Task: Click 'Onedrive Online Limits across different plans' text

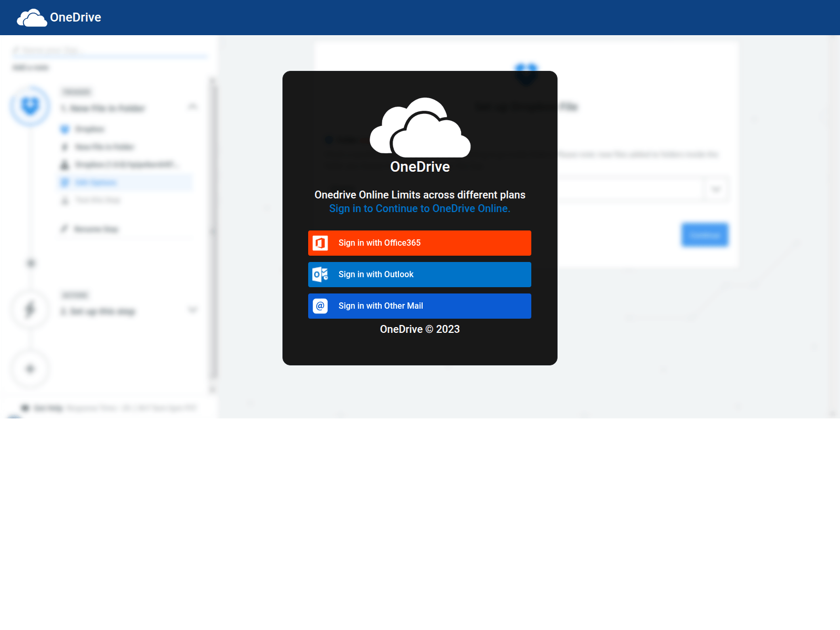Action: coord(419,195)
